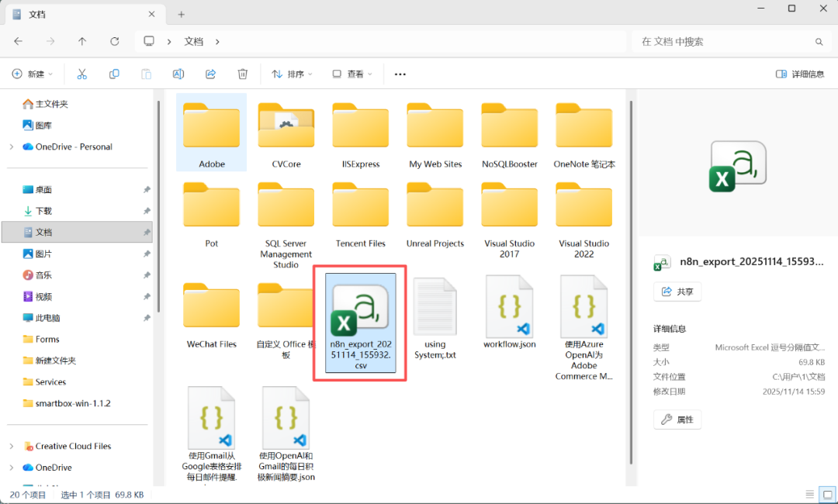This screenshot has width=838, height=504.
Task: Click the Cut scissors icon in toolbar
Action: (x=81, y=74)
